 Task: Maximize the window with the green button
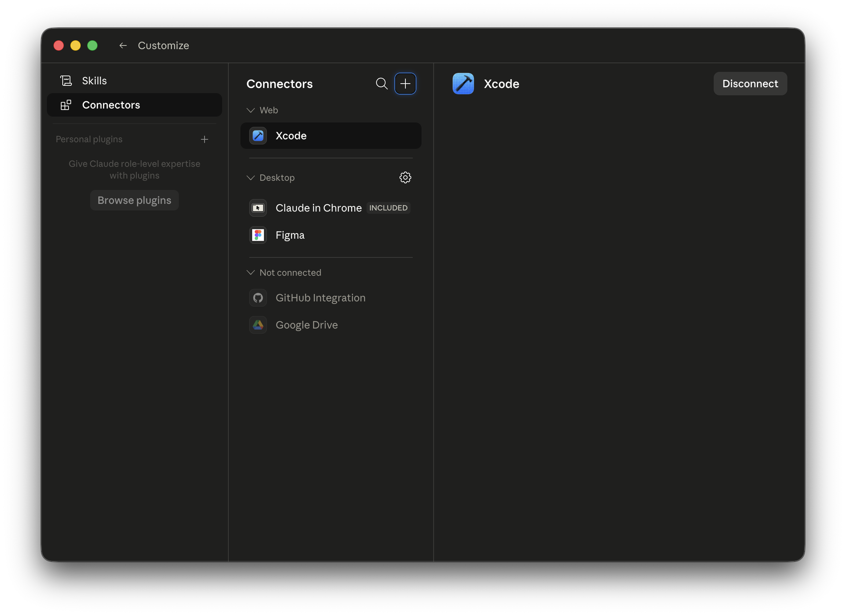(92, 45)
